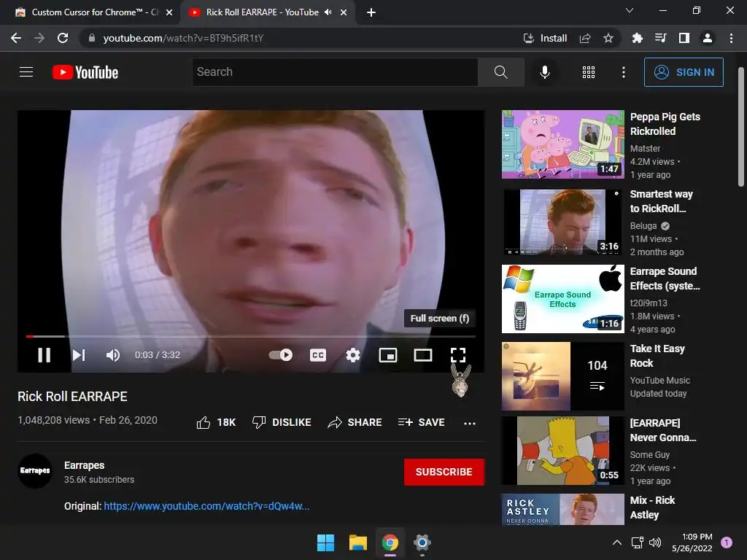Open Peppa Pig Gets Rickrolled thumbnail
Viewport: 747px width, 560px height.
coord(562,144)
